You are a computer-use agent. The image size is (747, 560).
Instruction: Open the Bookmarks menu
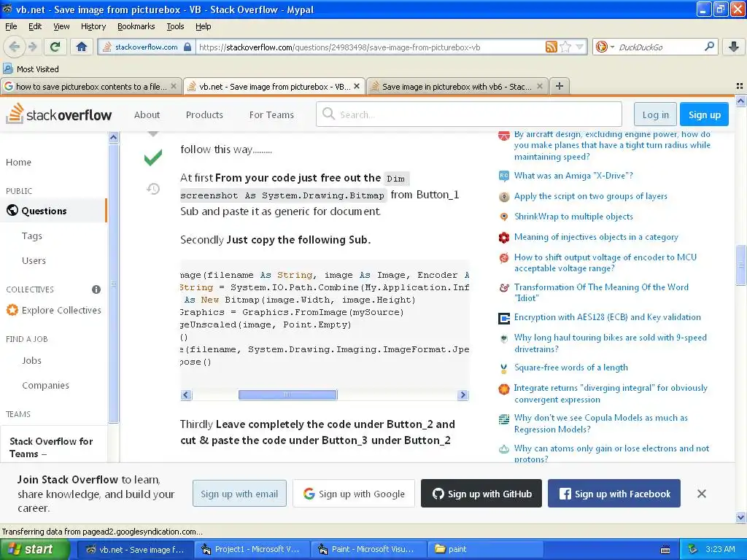pos(136,26)
